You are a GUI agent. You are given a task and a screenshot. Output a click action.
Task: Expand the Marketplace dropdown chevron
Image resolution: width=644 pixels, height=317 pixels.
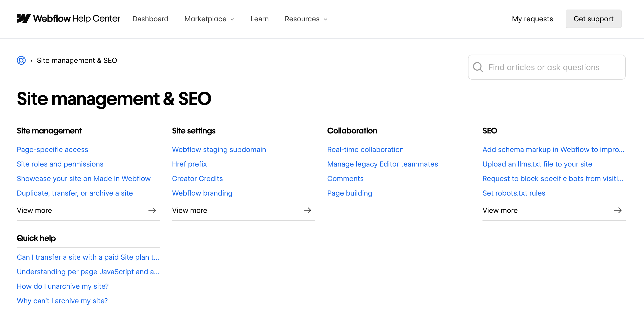point(232,19)
